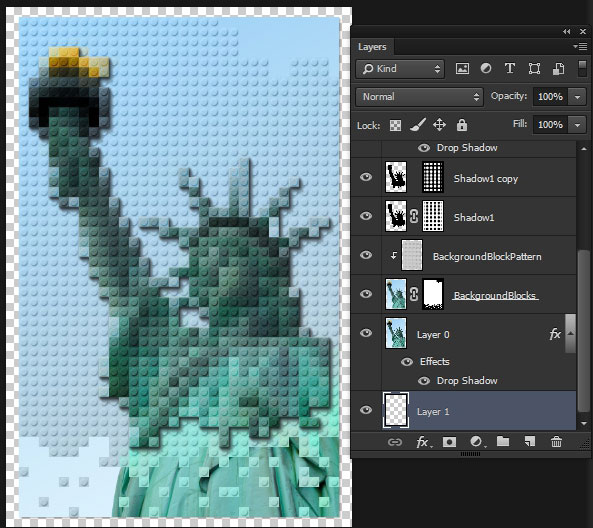
Task: Click the underlined BackgroundBlocks layer name
Action: pos(495,295)
